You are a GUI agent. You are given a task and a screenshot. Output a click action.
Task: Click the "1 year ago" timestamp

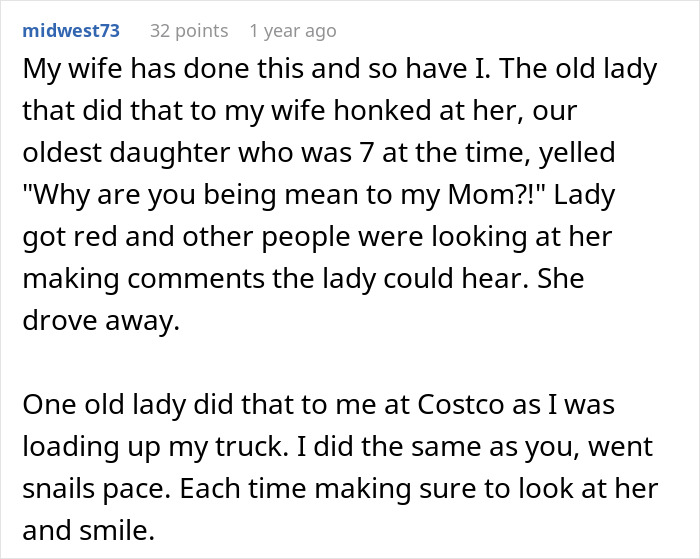(x=292, y=31)
